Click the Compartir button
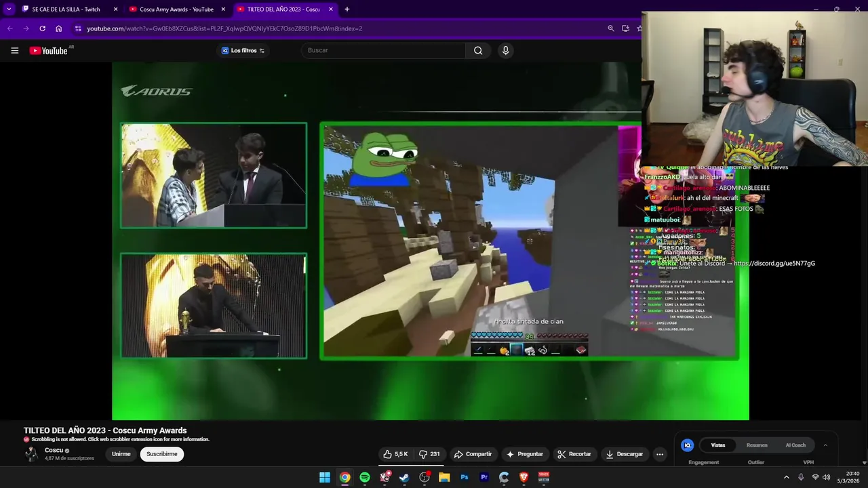868x488 pixels. click(x=473, y=454)
